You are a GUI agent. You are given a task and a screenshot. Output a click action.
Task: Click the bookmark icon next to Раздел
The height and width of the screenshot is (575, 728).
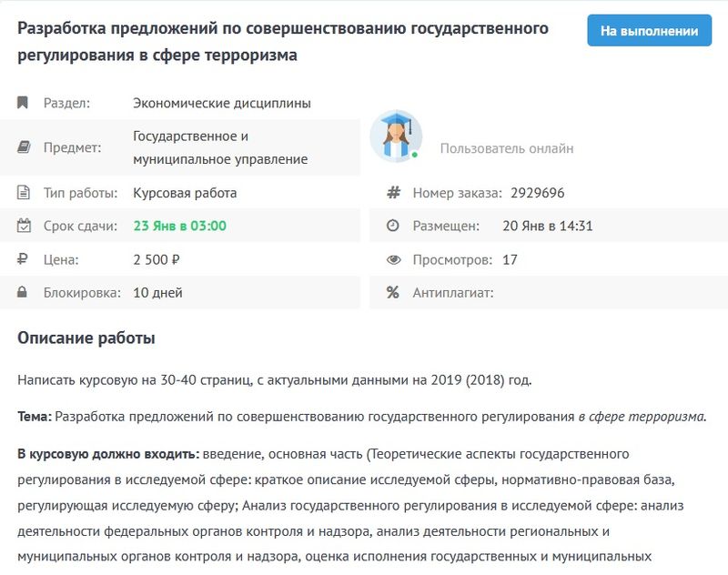coord(24,103)
